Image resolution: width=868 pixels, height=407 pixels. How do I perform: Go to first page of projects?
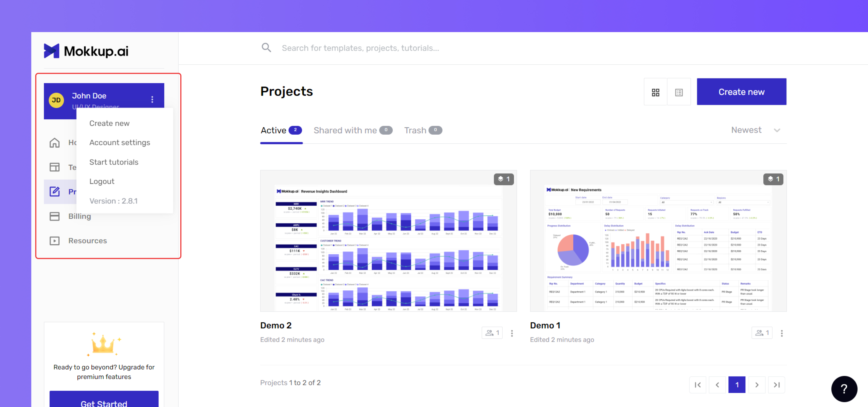pyautogui.click(x=698, y=385)
